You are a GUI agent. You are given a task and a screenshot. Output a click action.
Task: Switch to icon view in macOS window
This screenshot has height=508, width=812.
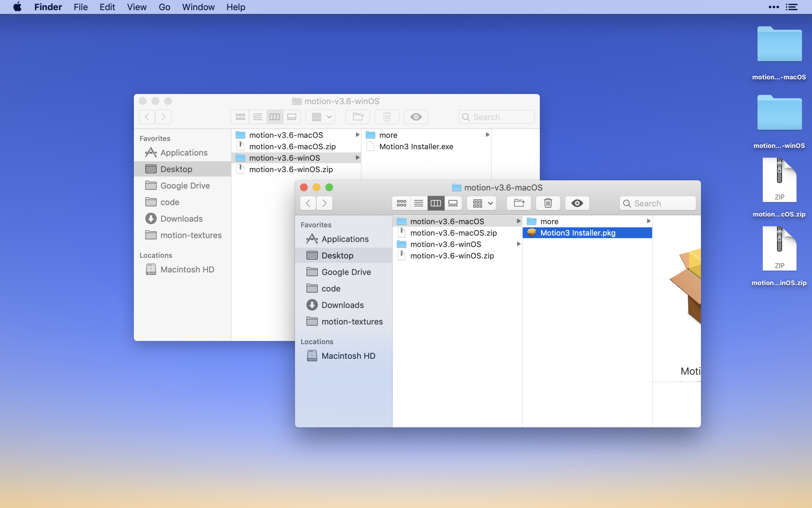(401, 203)
